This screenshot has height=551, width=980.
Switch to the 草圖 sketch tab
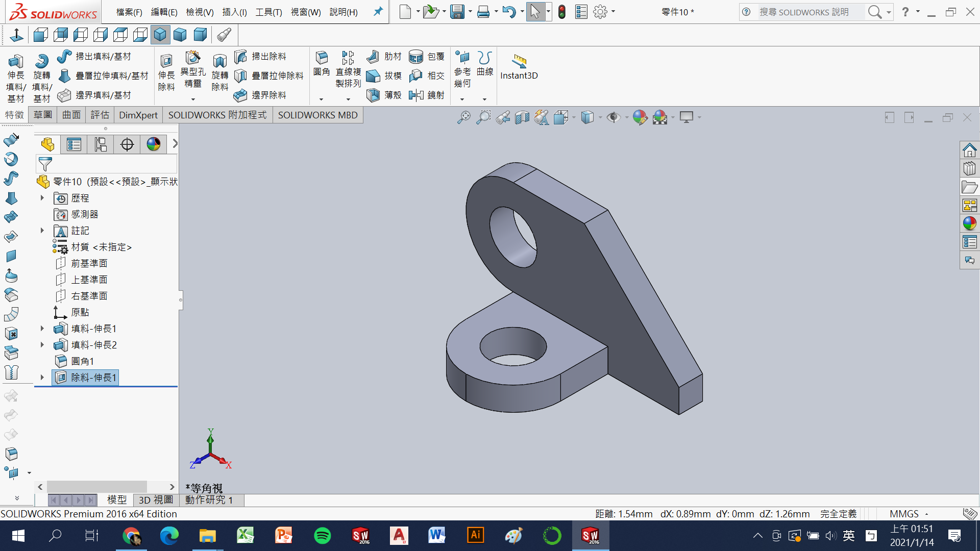tap(43, 115)
